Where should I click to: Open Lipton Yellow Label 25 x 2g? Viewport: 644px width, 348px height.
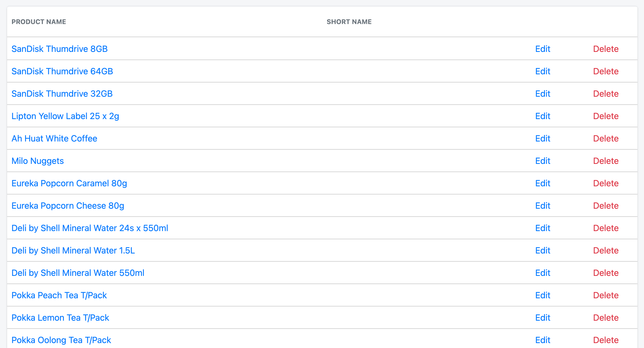click(65, 116)
